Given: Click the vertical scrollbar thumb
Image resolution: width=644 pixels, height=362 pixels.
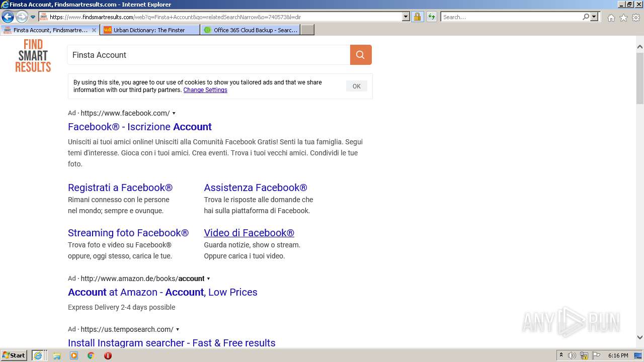Looking at the screenshot, I should click(639, 78).
